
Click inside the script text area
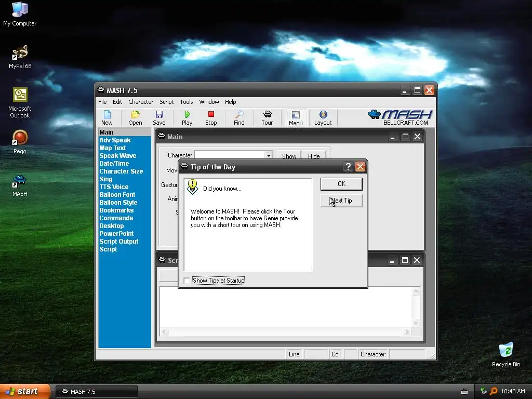(x=286, y=307)
